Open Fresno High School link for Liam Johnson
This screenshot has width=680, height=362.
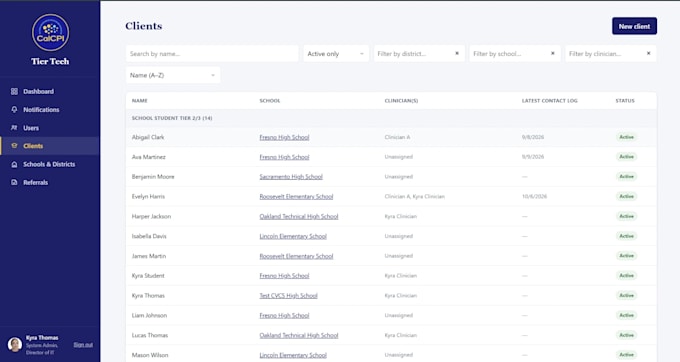point(284,316)
